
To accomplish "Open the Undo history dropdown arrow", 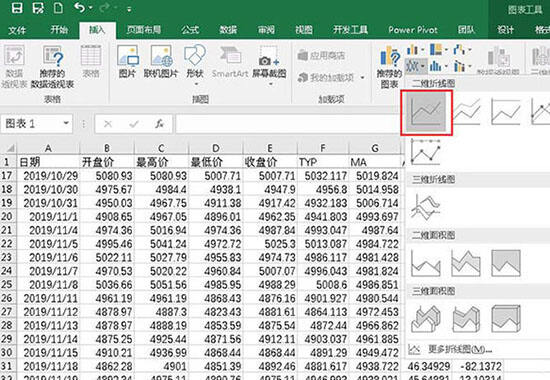I will tap(90, 8).
